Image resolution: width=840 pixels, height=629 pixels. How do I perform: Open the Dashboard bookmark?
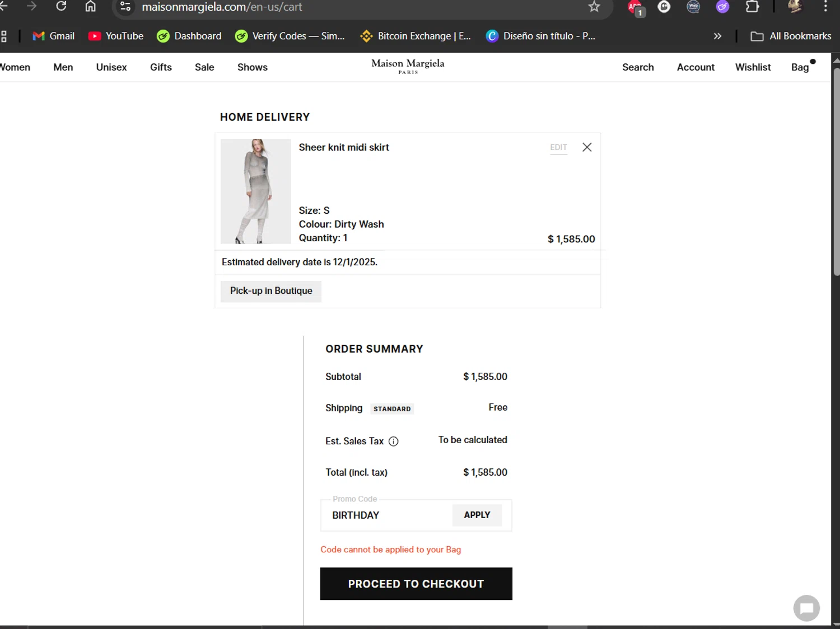(x=189, y=36)
